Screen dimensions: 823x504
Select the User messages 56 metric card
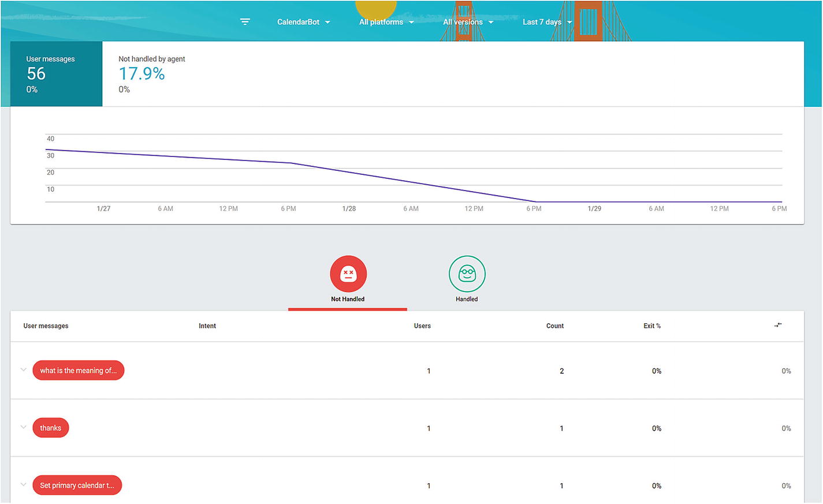click(x=56, y=74)
